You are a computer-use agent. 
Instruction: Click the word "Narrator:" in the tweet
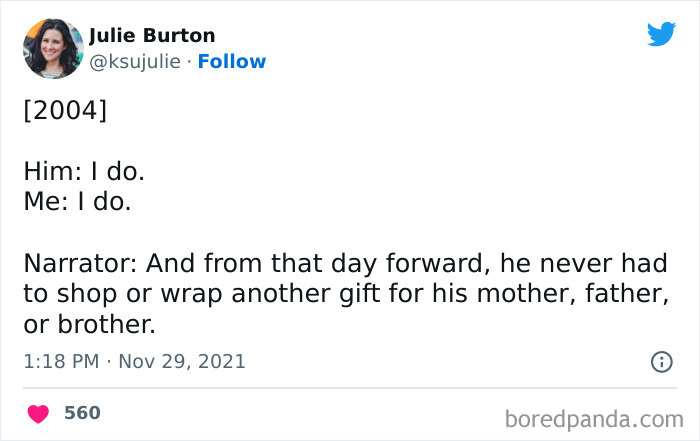coord(80,264)
